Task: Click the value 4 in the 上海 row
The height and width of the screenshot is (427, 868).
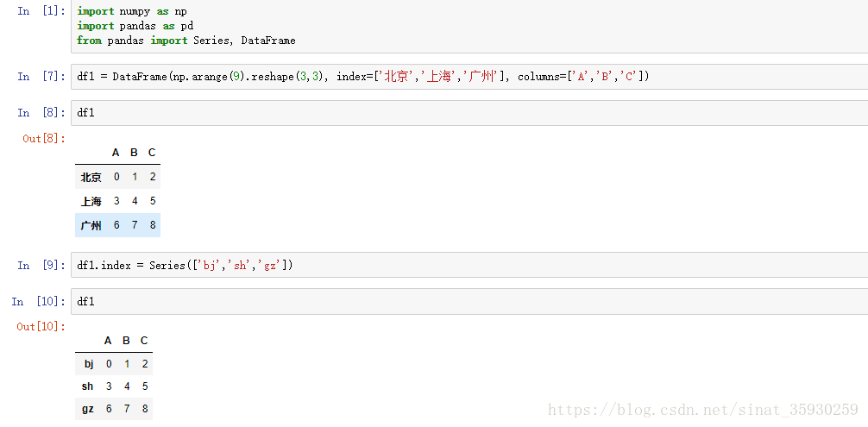Action: click(x=135, y=202)
